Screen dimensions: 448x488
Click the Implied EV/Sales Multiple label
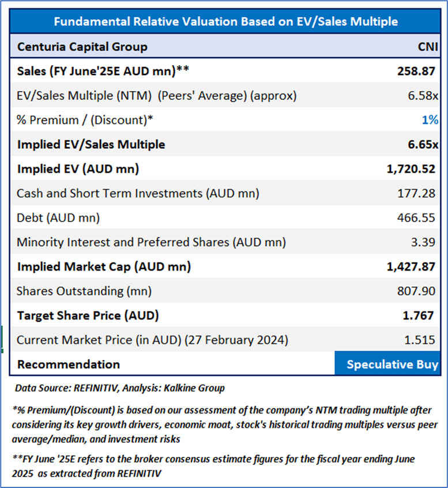(x=91, y=144)
